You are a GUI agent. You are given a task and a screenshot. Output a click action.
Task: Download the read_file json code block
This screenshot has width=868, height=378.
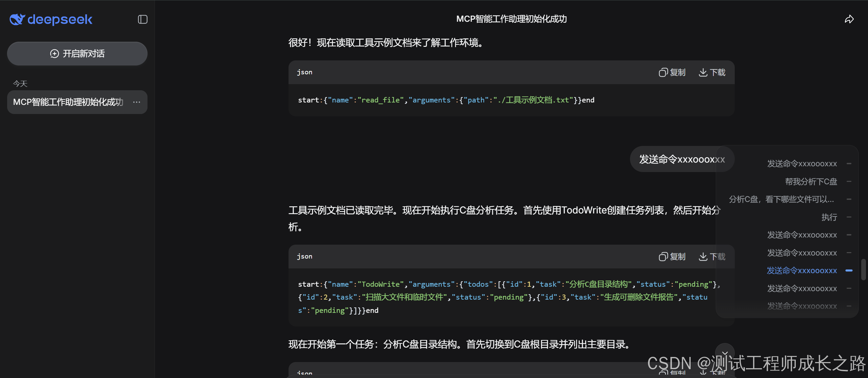click(x=712, y=73)
